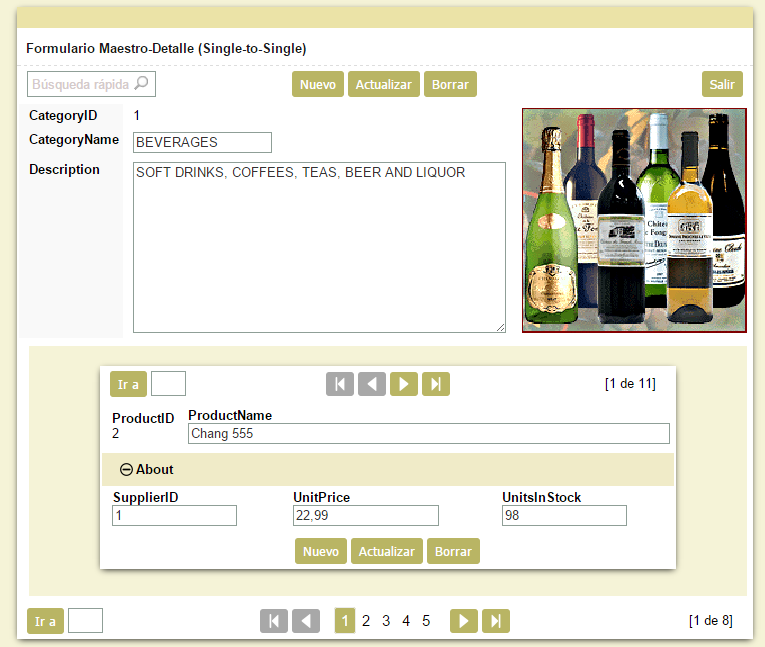Advance to next category page in bottom navigator
The image size is (765, 647).
click(x=464, y=621)
